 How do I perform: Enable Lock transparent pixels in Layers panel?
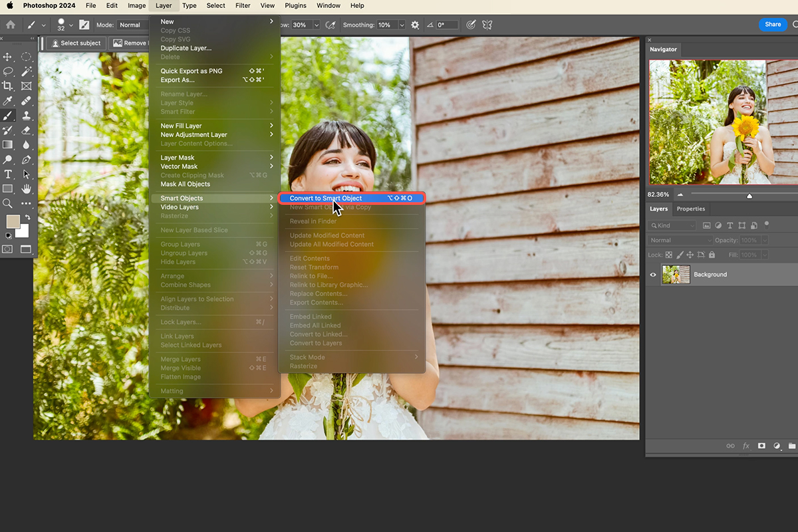point(669,255)
